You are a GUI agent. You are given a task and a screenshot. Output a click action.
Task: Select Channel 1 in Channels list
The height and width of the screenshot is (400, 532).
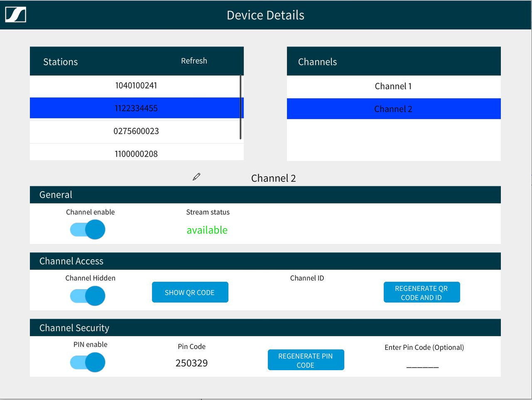[393, 86]
